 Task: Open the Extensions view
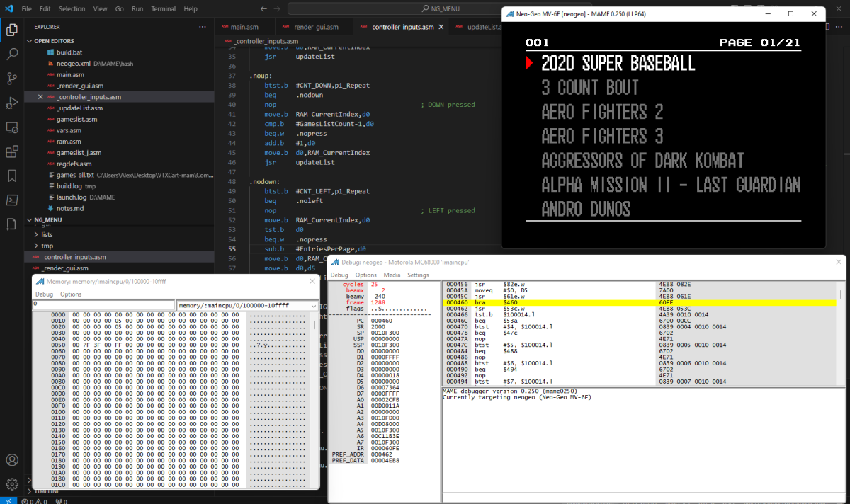(12, 151)
